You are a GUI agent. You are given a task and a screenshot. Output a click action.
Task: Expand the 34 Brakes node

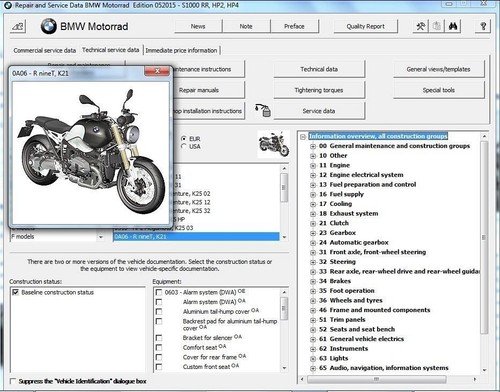click(313, 282)
